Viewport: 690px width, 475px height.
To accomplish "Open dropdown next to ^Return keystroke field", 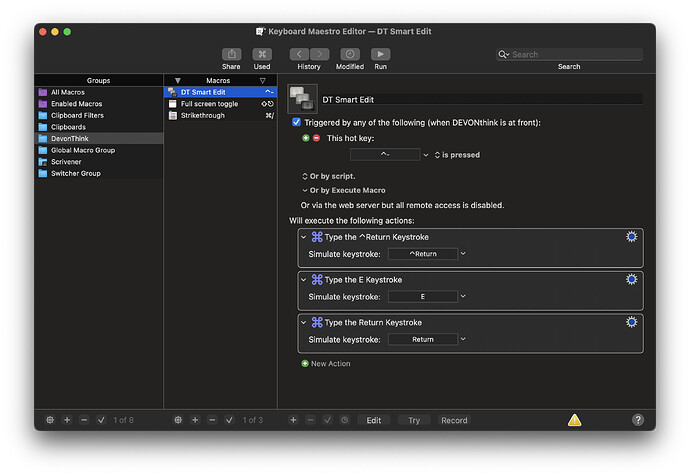I will click(x=463, y=254).
